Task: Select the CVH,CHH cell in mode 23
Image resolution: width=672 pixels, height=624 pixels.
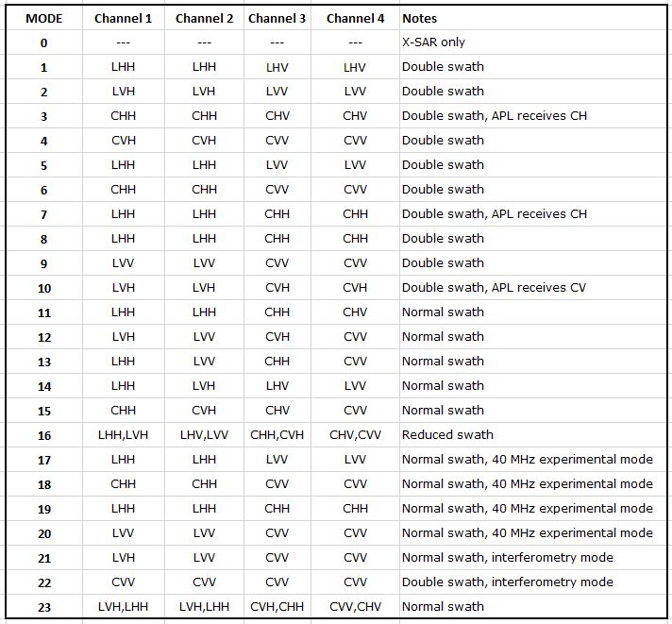Action: [x=277, y=607]
